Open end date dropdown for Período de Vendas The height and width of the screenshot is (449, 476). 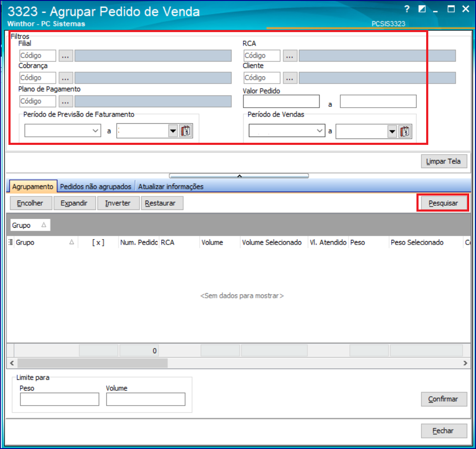(392, 131)
